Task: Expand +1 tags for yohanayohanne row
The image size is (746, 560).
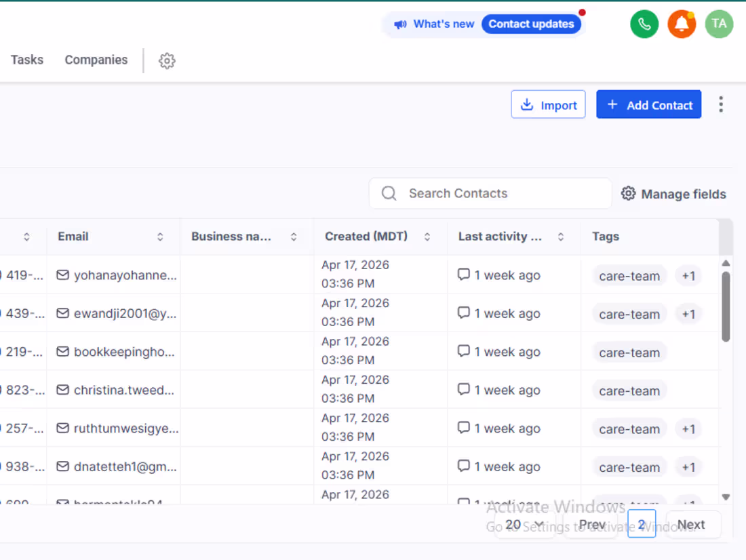Action: click(x=688, y=276)
